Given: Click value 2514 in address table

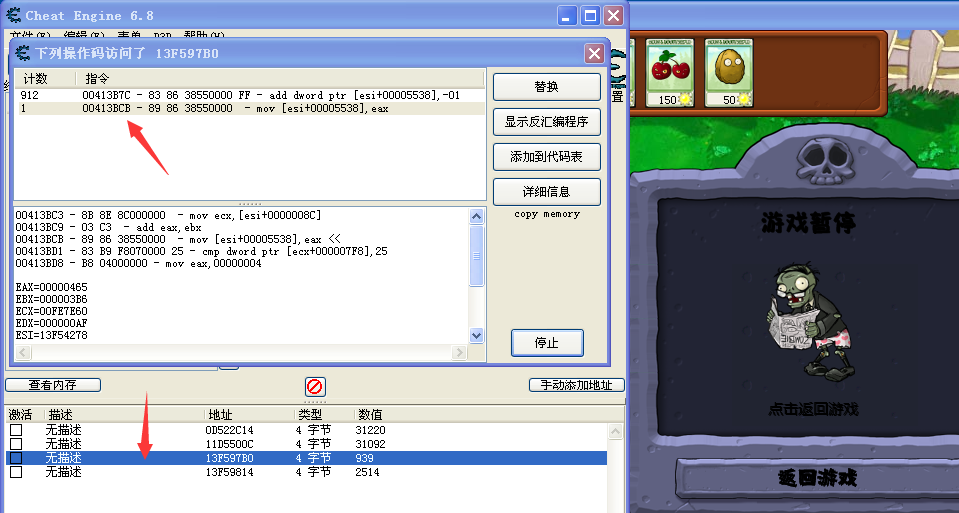Looking at the screenshot, I should pyautogui.click(x=367, y=472).
